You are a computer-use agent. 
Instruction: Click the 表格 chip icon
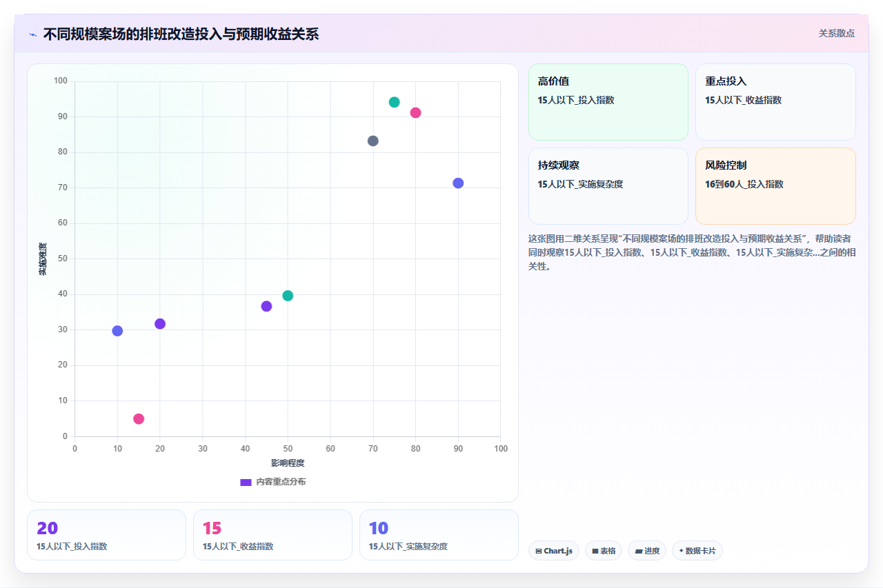(595, 551)
